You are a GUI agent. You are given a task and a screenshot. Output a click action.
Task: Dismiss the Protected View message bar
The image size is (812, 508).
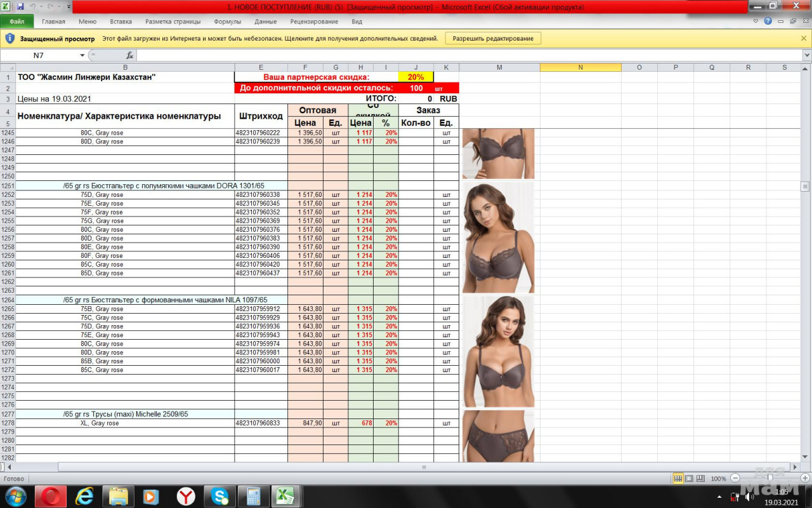tap(804, 38)
